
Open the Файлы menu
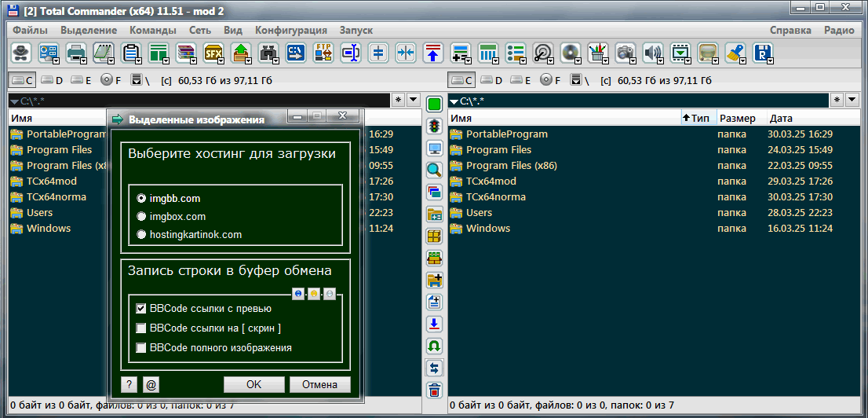tap(30, 31)
